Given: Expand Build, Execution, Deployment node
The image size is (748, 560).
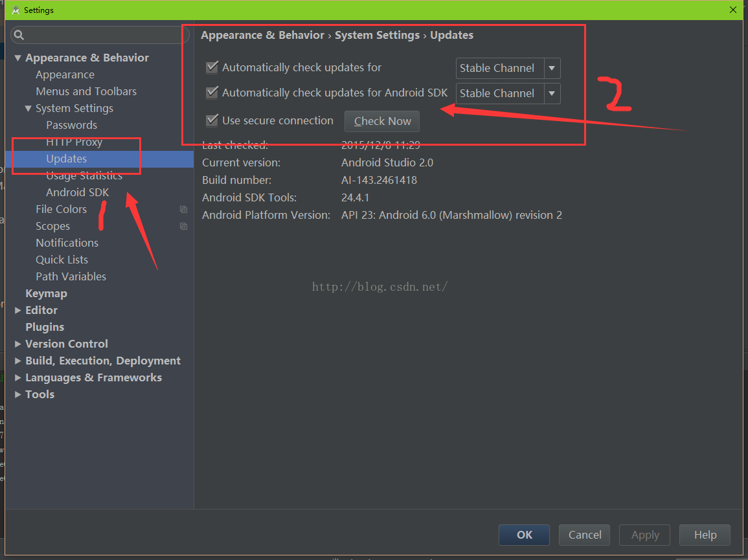Looking at the screenshot, I should point(17,361).
